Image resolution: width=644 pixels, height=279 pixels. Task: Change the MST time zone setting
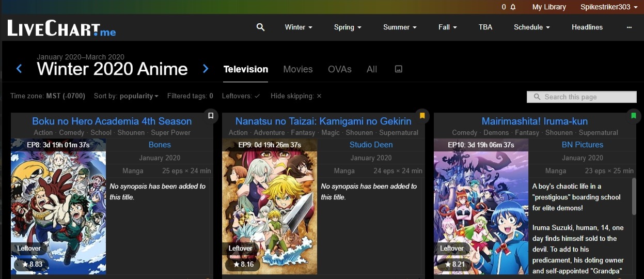click(48, 96)
